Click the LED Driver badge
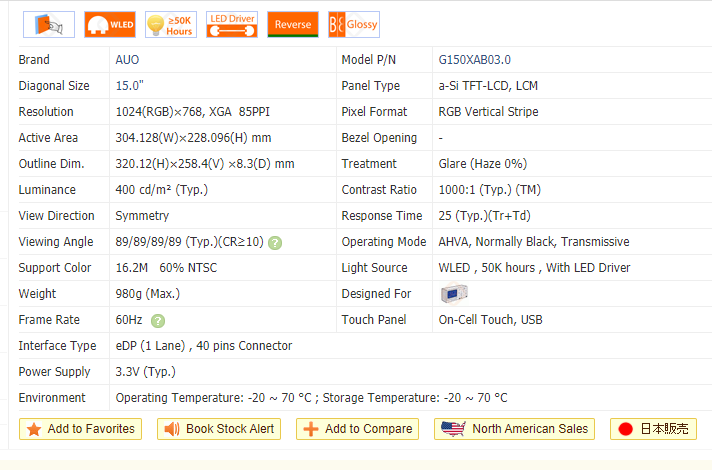This screenshot has height=470, width=712. pos(232,24)
